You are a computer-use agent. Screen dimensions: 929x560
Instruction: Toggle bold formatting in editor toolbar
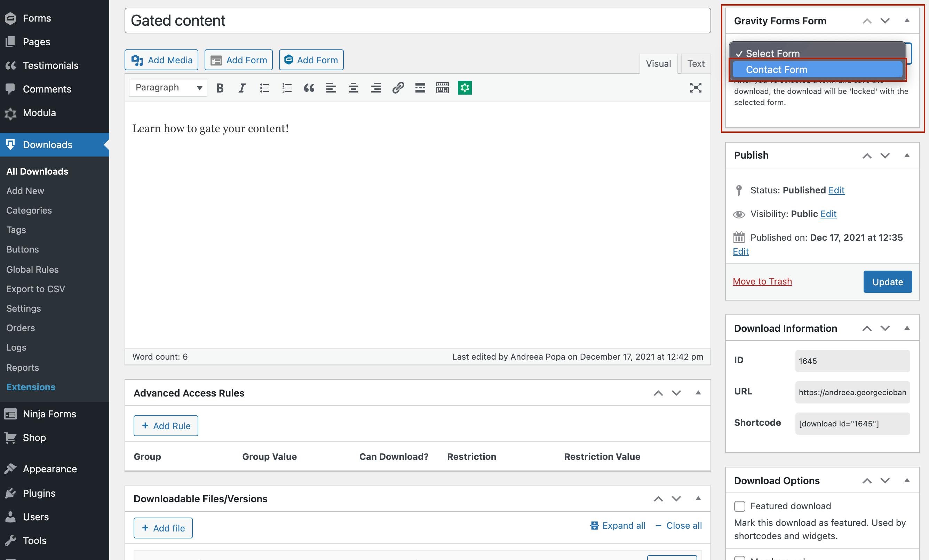click(x=220, y=88)
